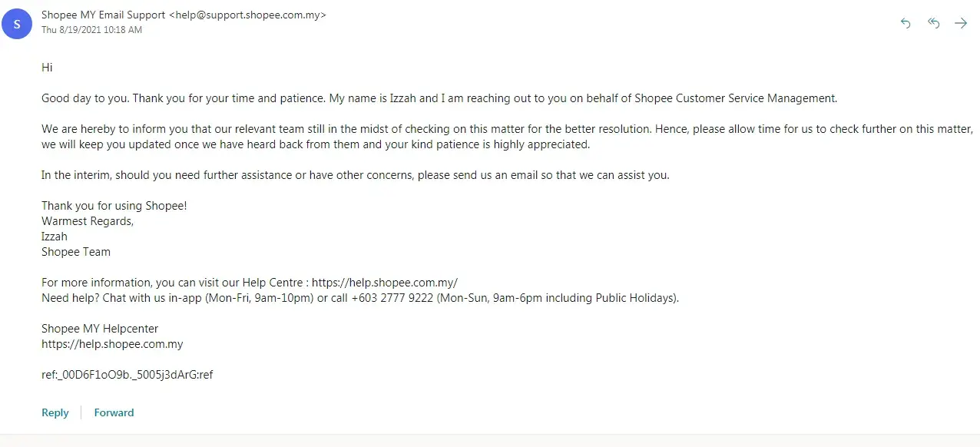Click the Reply link below the message
Screen dimensions: 980x447
click(55, 413)
